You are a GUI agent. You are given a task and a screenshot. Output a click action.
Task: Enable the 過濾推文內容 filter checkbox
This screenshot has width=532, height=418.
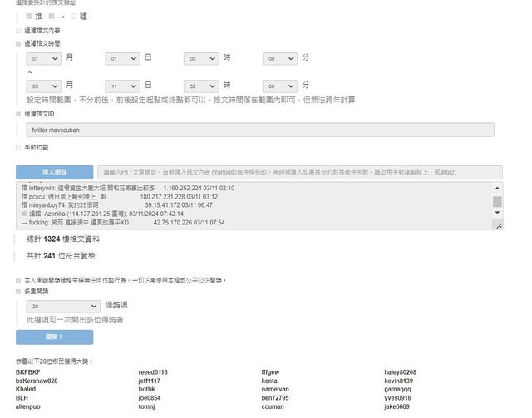point(19,30)
